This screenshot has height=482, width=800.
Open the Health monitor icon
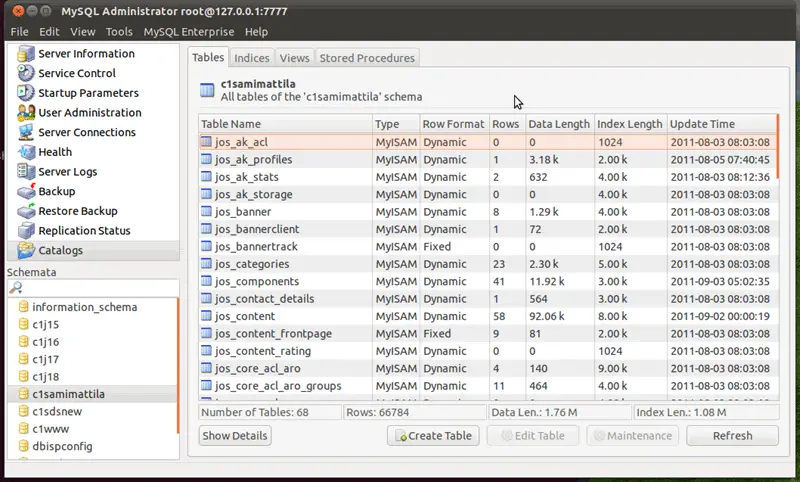tap(26, 152)
